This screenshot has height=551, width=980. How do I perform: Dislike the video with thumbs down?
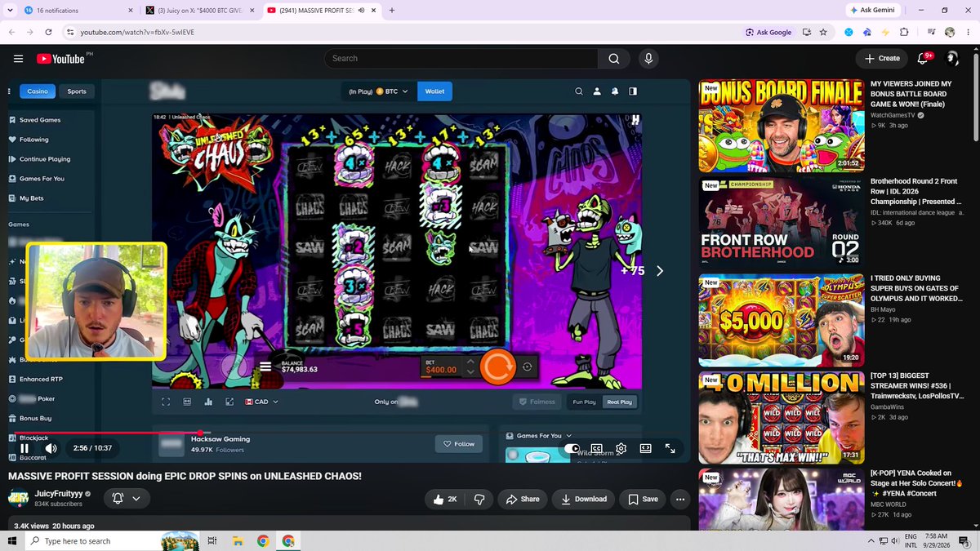479,499
